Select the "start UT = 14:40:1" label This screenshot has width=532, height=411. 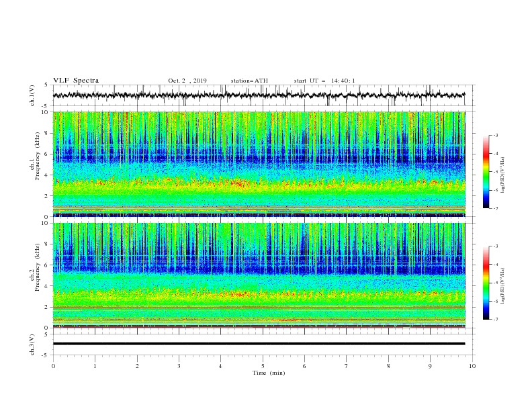point(324,81)
